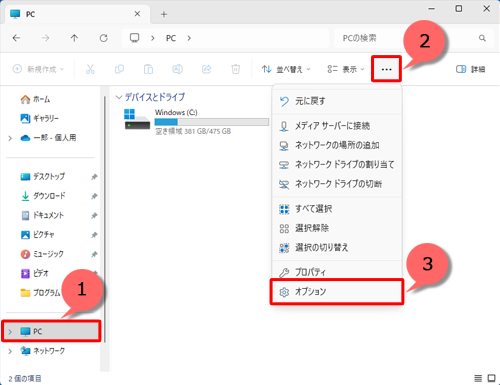
Task: Choose 選択解除 from the menu
Action: point(337,228)
